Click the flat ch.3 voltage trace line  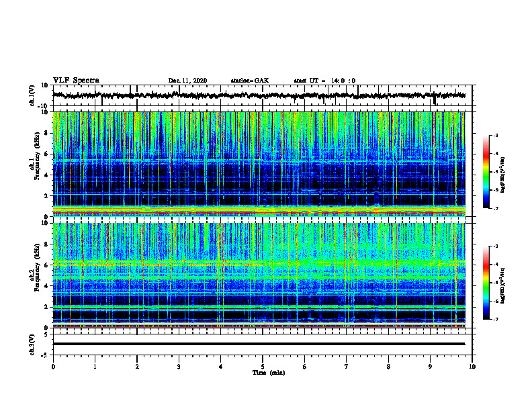click(259, 344)
